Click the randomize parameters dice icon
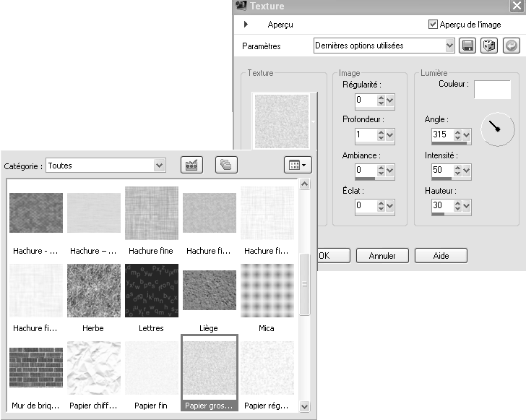Viewport: 526px width, 420px height. pyautogui.click(x=489, y=46)
